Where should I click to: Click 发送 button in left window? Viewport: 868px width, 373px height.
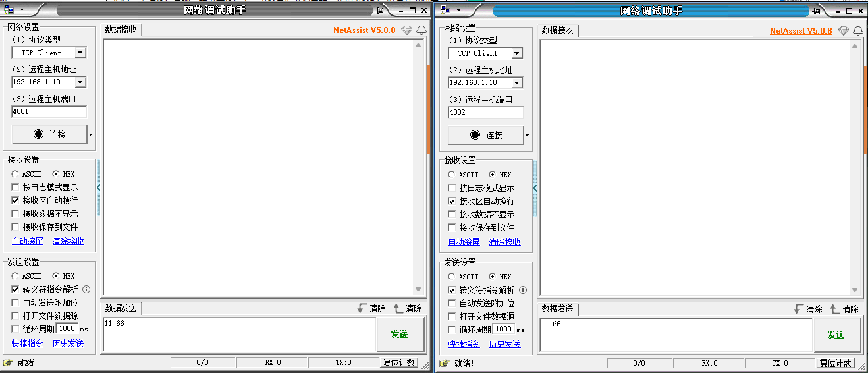point(400,334)
